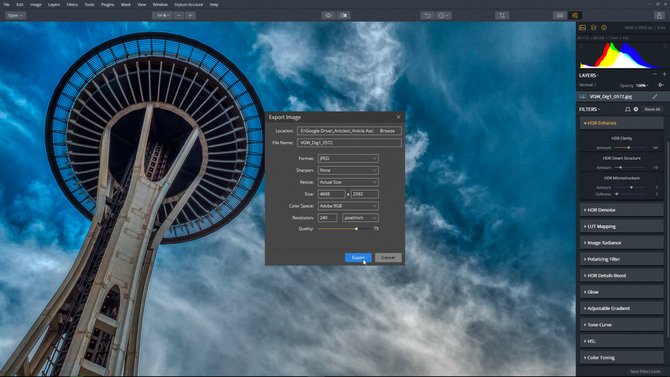Click the Resolution 240 input field
The height and width of the screenshot is (377, 670).
[x=327, y=218]
